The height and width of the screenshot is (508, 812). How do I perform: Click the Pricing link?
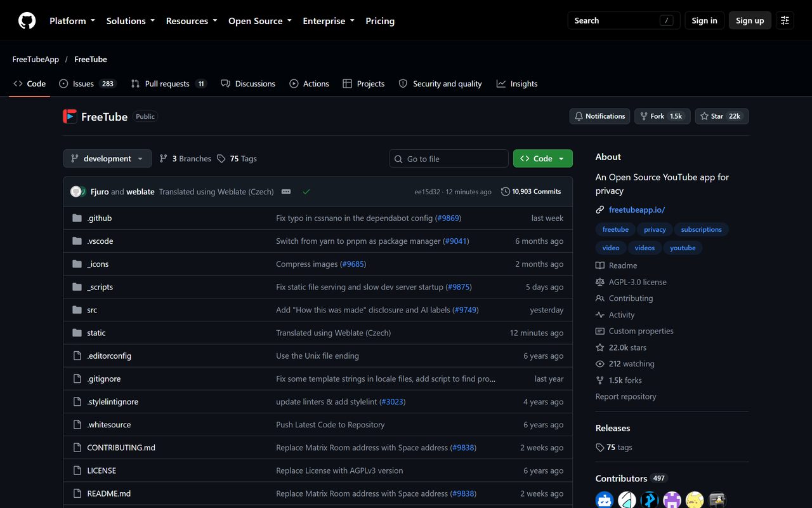tap(380, 21)
